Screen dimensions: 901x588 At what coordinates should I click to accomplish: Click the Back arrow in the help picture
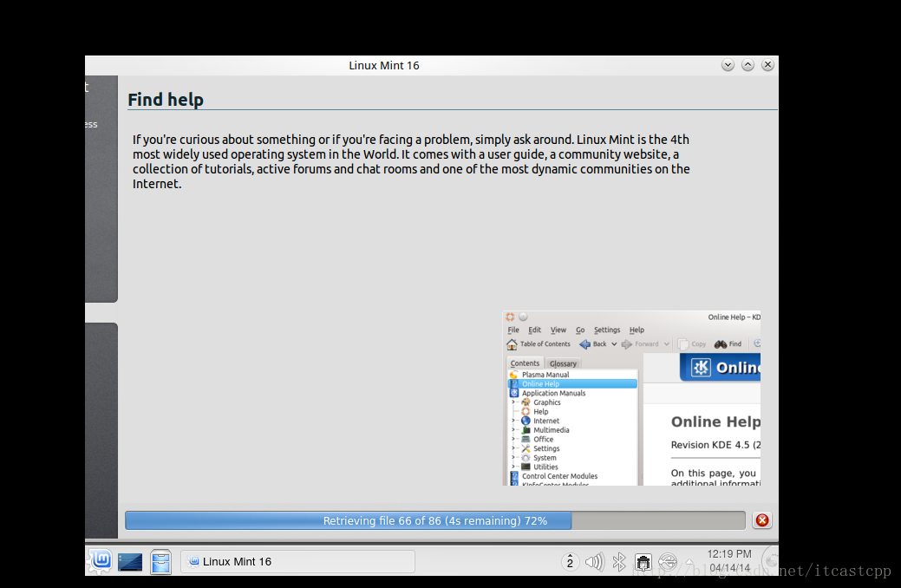585,343
